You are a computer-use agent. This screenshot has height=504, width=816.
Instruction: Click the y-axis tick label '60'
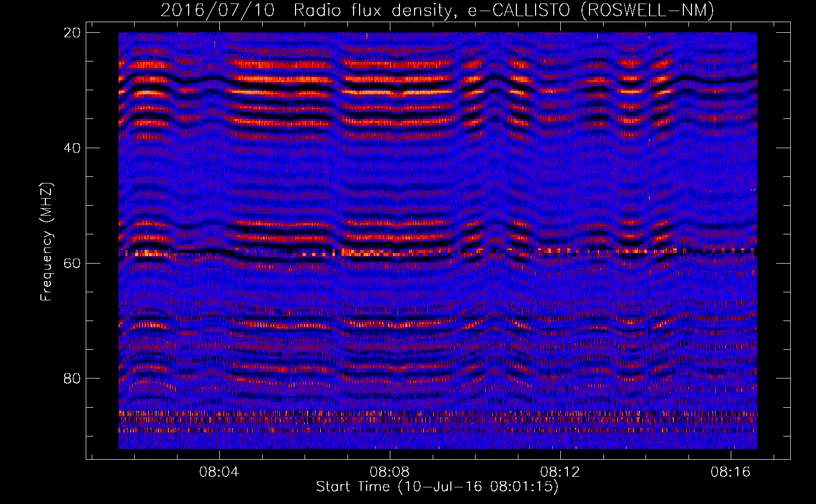click(72, 263)
